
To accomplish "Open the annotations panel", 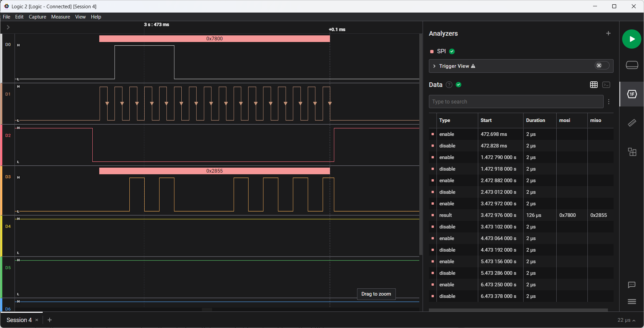I will 632,285.
